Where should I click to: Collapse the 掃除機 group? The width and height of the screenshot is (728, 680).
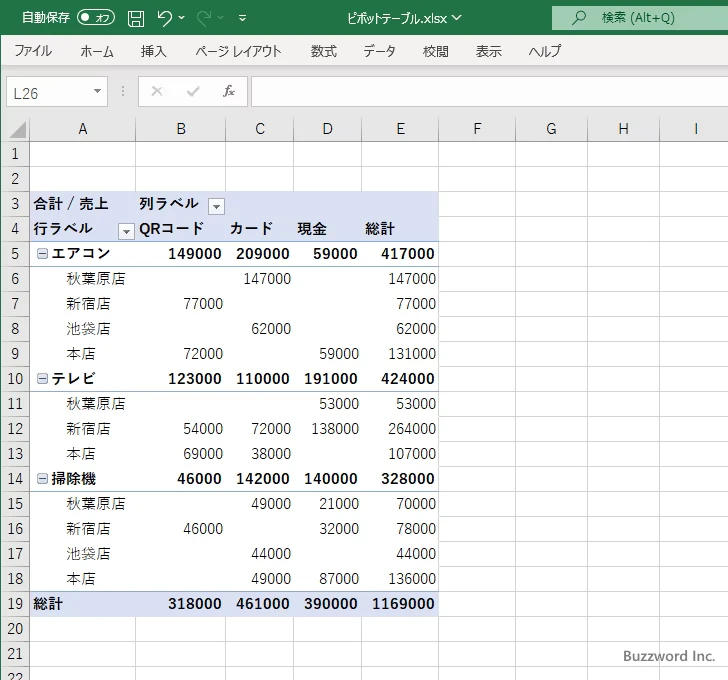tap(42, 479)
